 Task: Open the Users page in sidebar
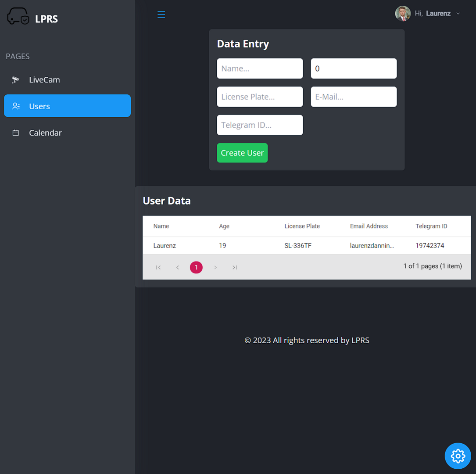pos(67,106)
